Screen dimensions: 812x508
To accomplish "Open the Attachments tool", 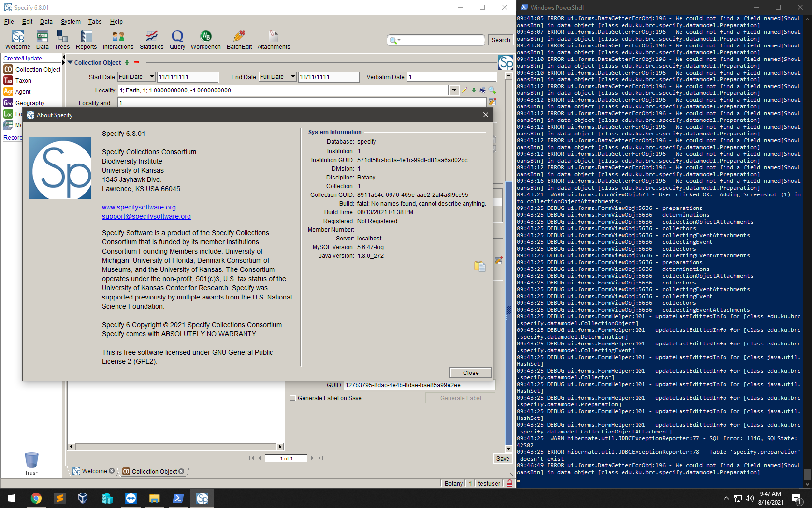I will click(x=273, y=40).
